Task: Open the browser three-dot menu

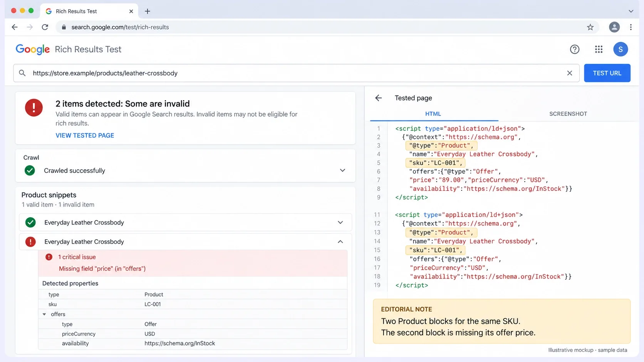Action: (x=631, y=27)
